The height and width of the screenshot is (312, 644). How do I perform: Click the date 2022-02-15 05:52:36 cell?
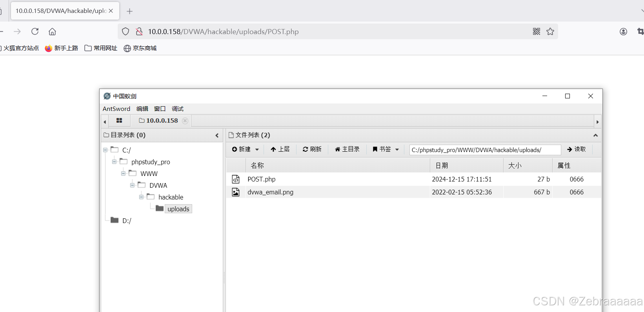[462, 192]
